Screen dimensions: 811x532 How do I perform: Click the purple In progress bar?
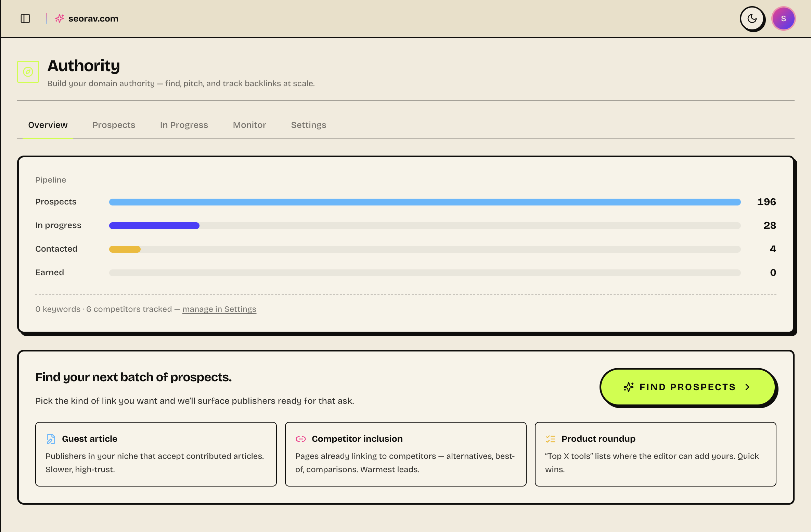coord(154,226)
